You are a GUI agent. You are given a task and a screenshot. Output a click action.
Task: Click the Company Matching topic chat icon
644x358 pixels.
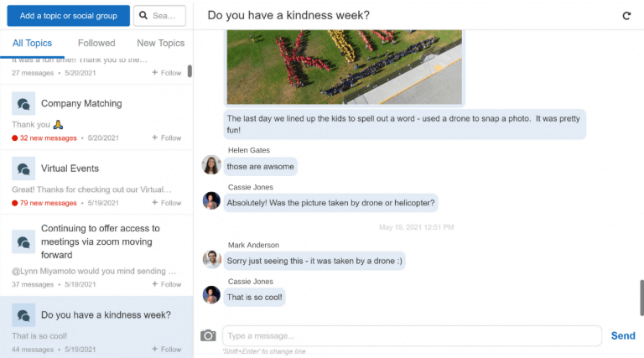click(x=23, y=104)
